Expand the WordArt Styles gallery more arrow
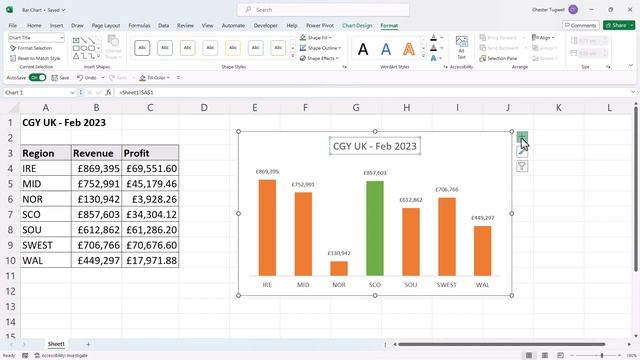 423,56
